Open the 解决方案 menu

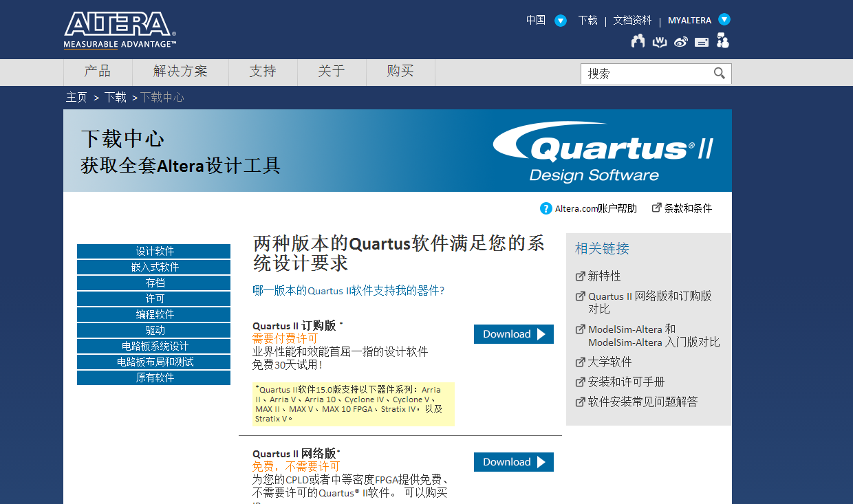tap(180, 72)
